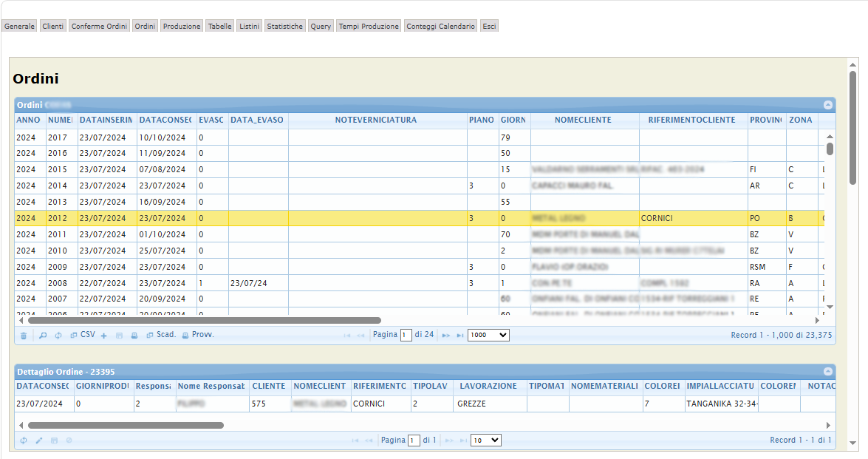Image resolution: width=868 pixels, height=459 pixels.
Task: Click the Provv. print button
Action: pos(198,335)
